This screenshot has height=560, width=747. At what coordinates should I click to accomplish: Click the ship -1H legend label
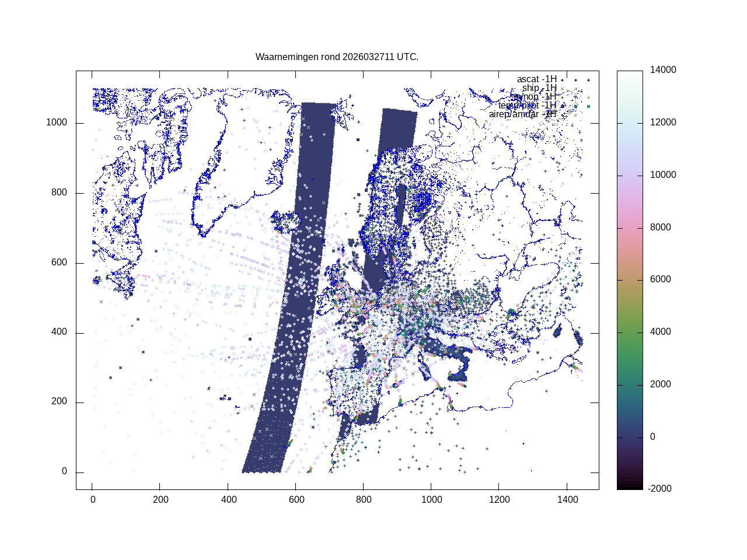pyautogui.click(x=539, y=88)
